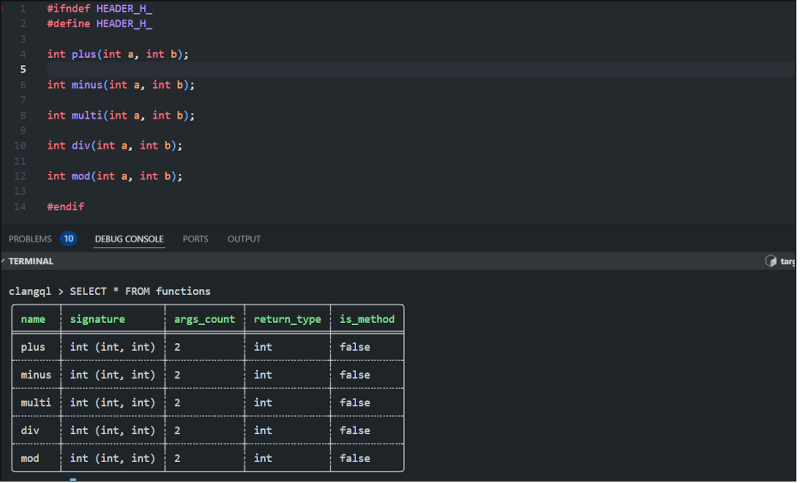
Task: Click the signature column header in table
Action: pyautogui.click(x=97, y=319)
